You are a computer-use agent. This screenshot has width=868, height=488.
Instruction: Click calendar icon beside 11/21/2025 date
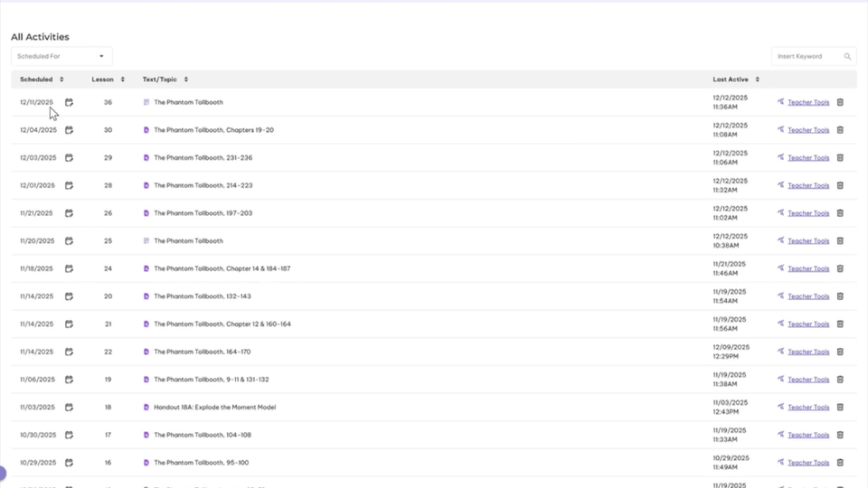[x=69, y=213]
